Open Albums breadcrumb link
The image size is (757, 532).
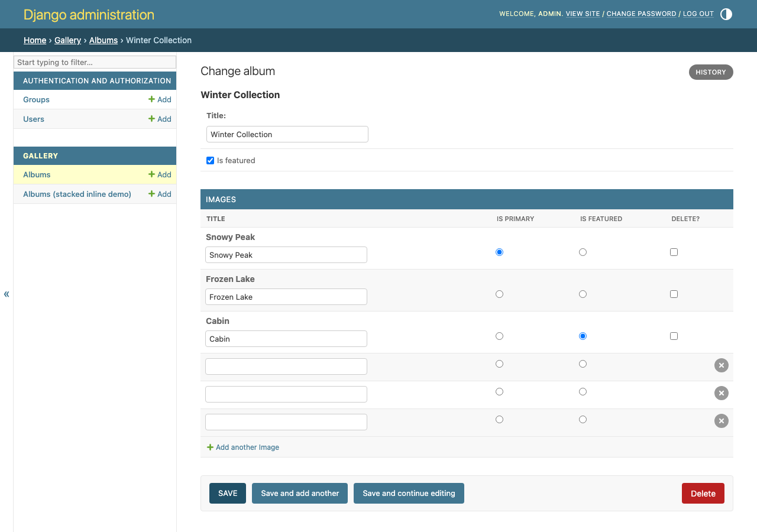pyautogui.click(x=103, y=40)
